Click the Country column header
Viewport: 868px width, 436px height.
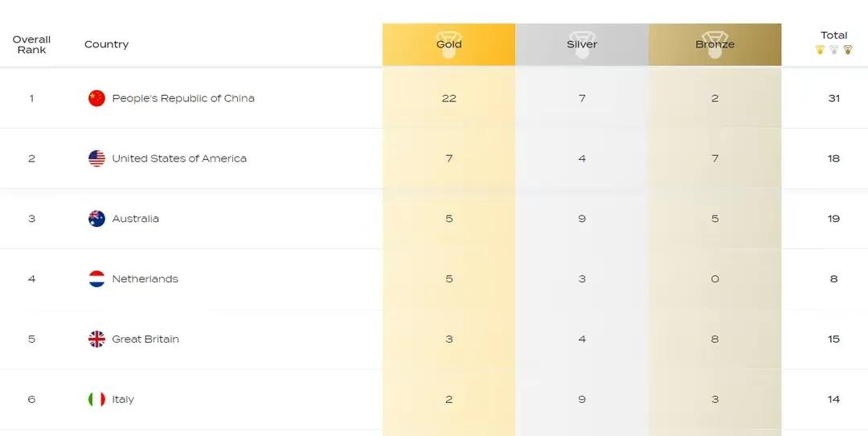tap(106, 44)
